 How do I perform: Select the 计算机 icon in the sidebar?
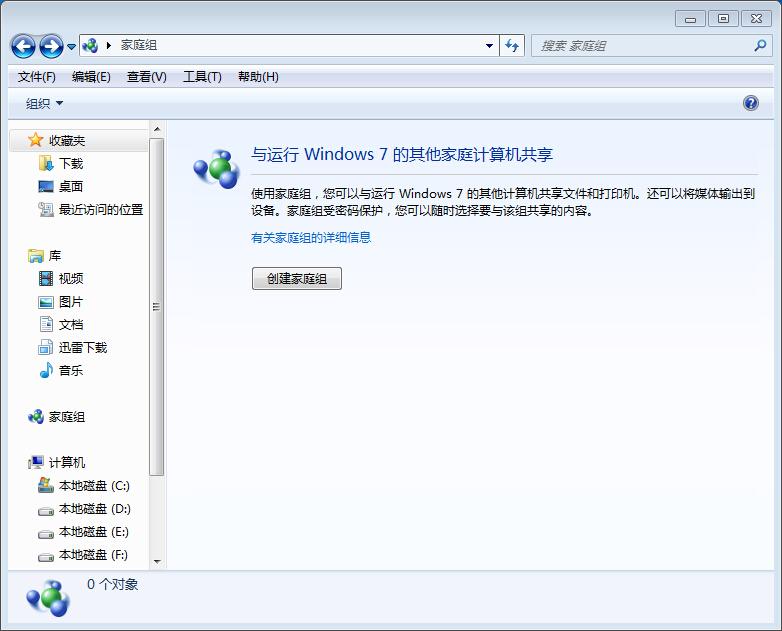(35, 462)
